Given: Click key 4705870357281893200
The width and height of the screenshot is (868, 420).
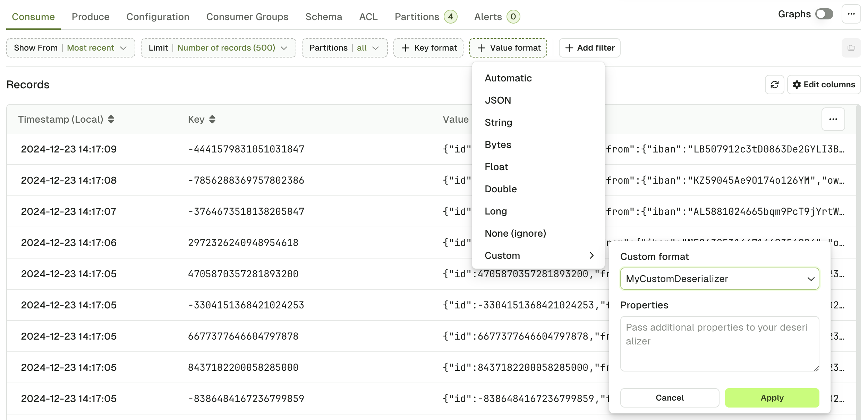Looking at the screenshot, I should (x=243, y=274).
